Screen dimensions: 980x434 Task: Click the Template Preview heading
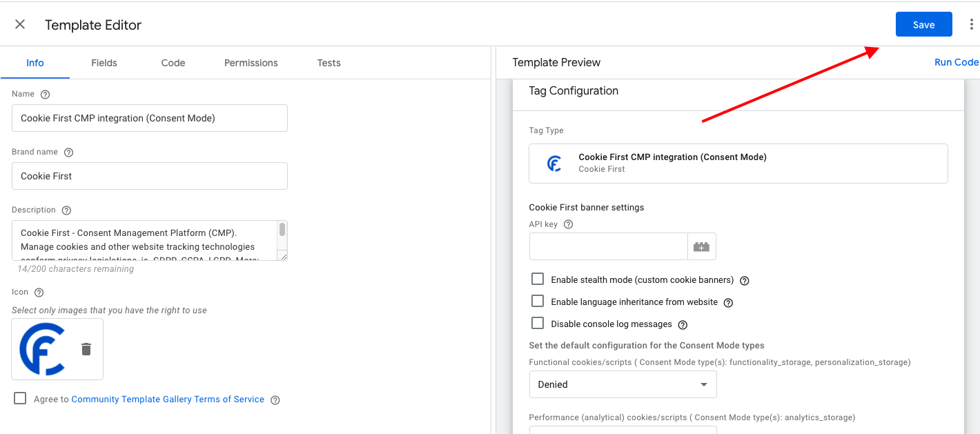click(556, 62)
